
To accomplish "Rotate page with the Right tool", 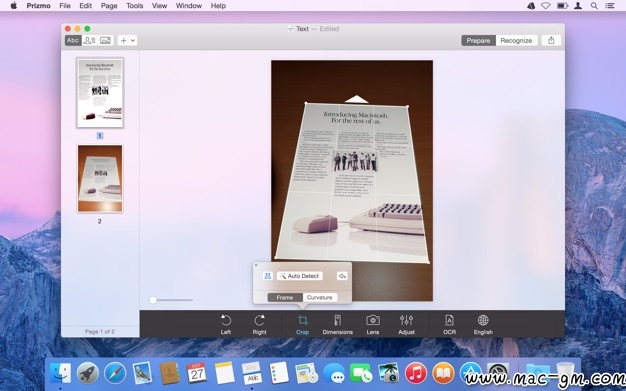I will tap(259, 324).
